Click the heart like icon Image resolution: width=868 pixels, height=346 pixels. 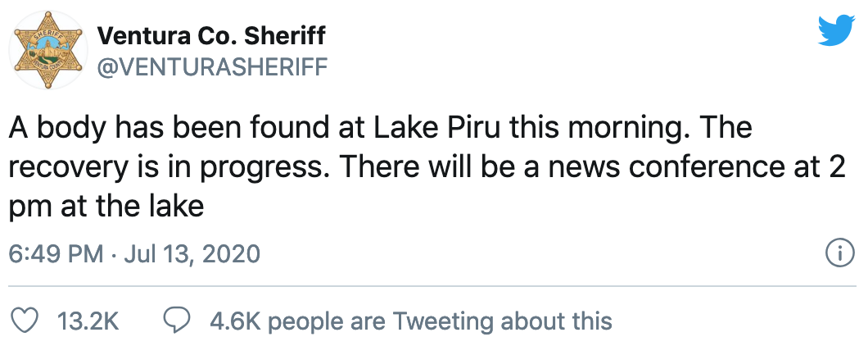point(25,321)
